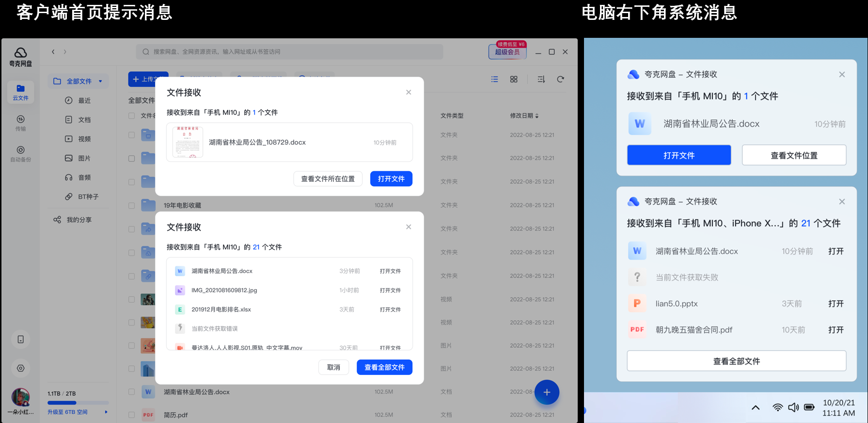Close the second system notification
Screen dimensions: 868x423
[842, 201]
